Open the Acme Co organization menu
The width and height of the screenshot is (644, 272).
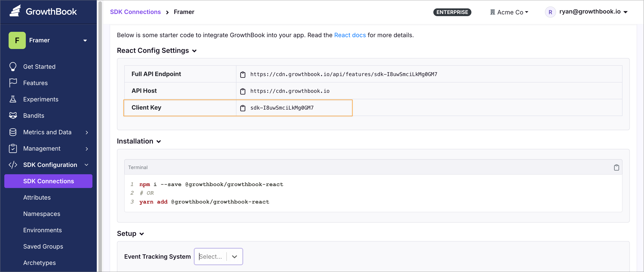509,12
